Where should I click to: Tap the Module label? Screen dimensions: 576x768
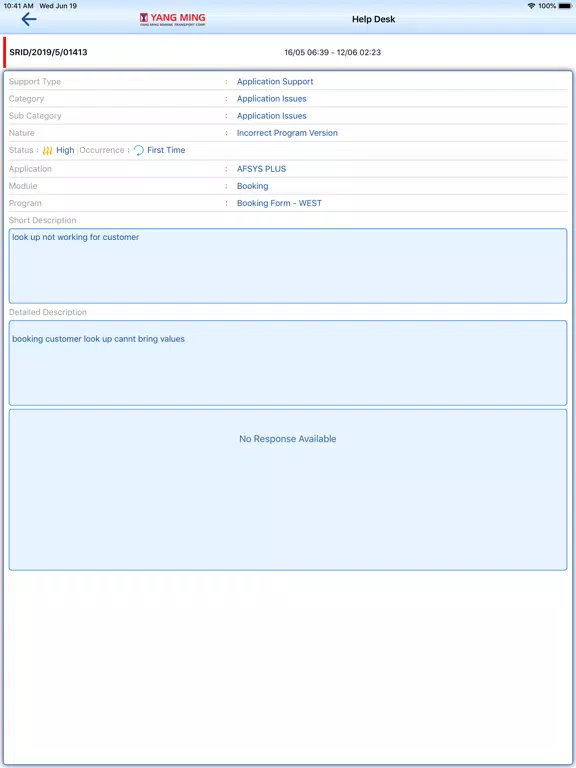click(x=23, y=186)
